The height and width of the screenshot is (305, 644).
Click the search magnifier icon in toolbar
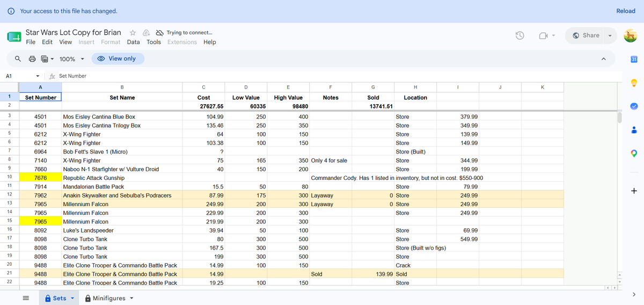18,59
